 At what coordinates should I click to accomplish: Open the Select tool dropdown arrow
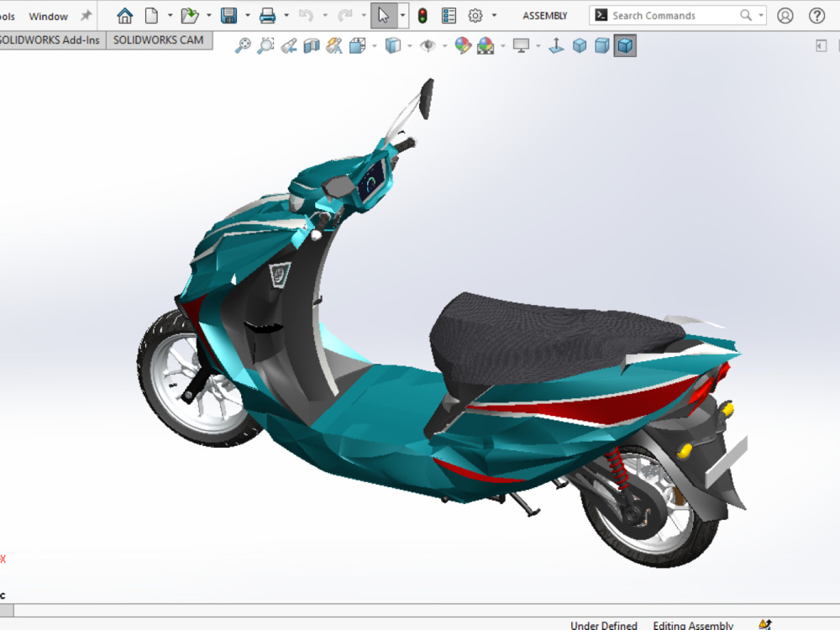[401, 15]
